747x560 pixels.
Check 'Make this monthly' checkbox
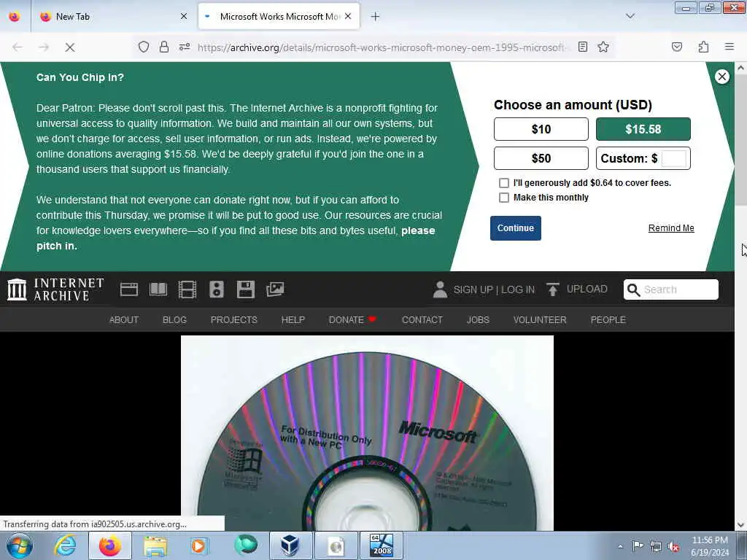[503, 198]
